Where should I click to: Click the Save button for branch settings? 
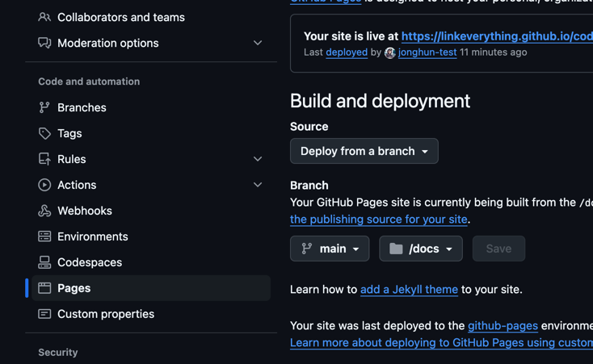(x=498, y=249)
